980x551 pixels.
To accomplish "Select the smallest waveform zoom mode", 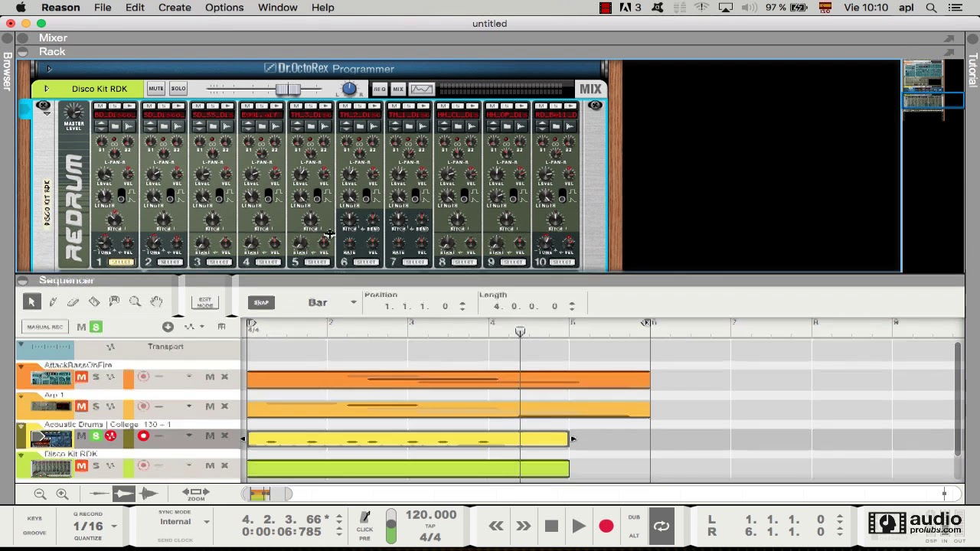I will pyautogui.click(x=99, y=494).
